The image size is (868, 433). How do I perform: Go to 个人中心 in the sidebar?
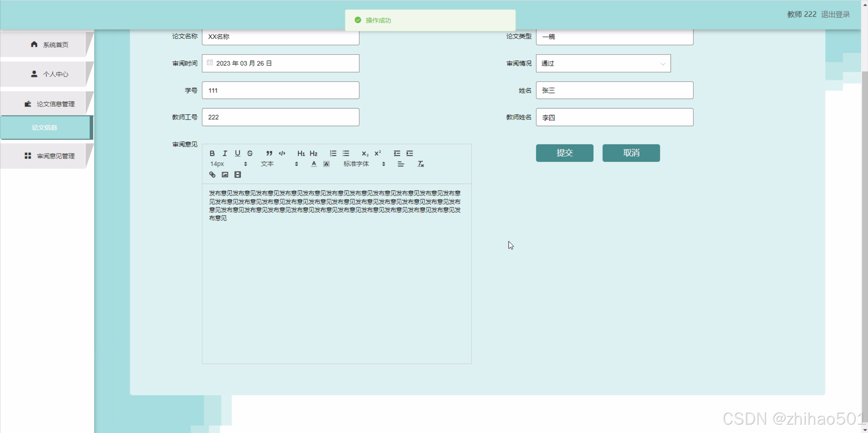click(x=50, y=74)
